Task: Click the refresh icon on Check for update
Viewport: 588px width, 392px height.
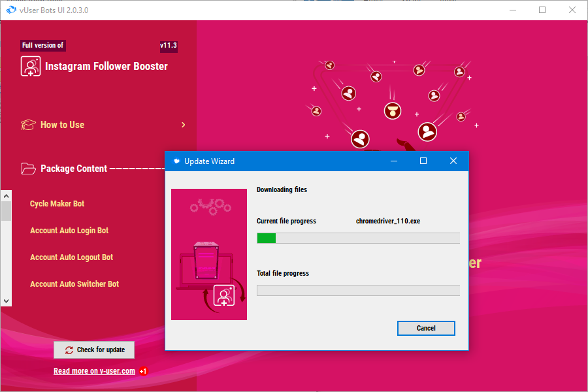Action: tap(69, 350)
